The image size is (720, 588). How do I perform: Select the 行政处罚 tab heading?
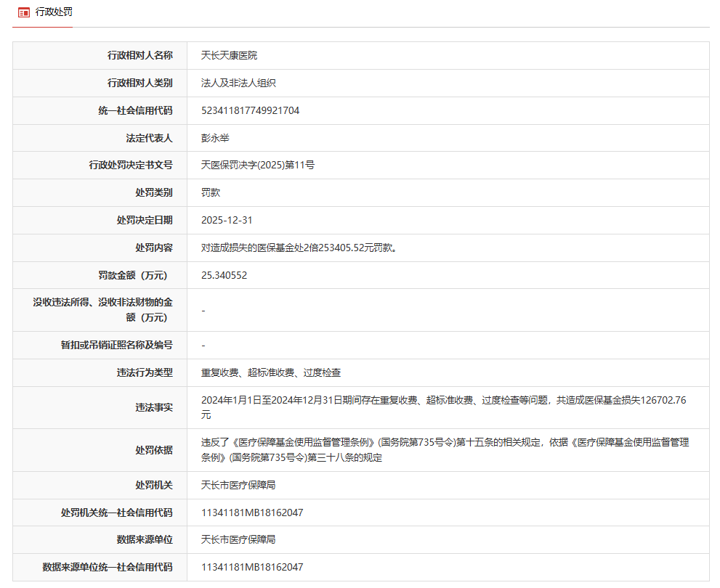(54, 12)
